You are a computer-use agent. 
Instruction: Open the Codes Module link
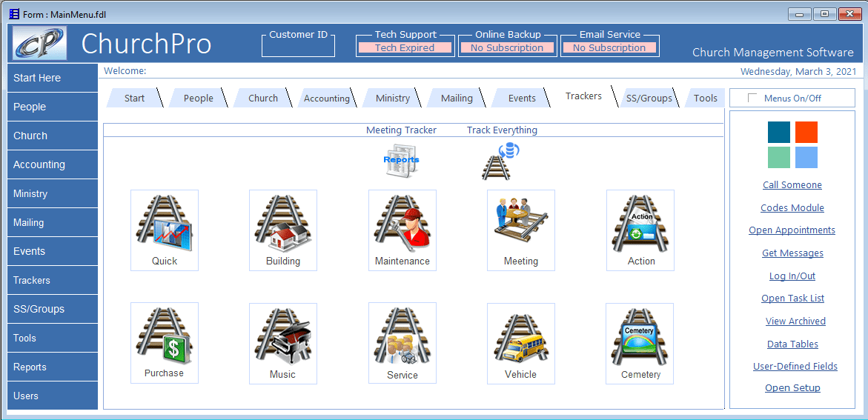tap(792, 207)
